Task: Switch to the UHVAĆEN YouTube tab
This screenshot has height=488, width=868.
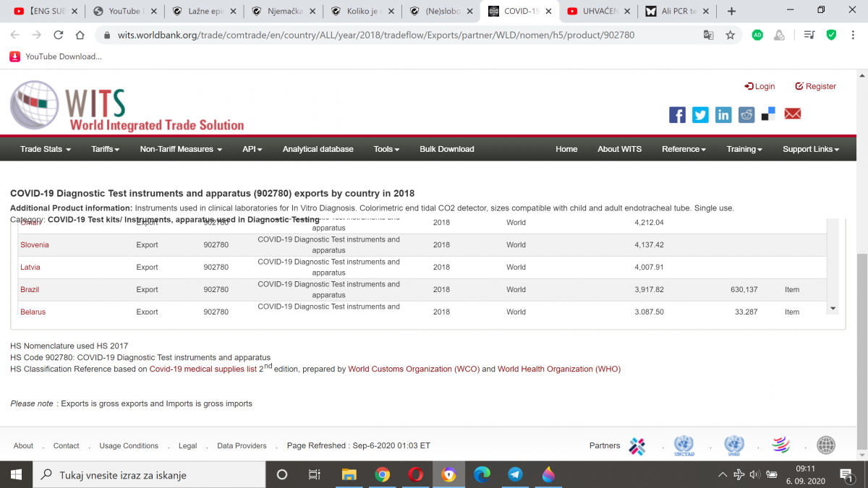Action: (593, 12)
